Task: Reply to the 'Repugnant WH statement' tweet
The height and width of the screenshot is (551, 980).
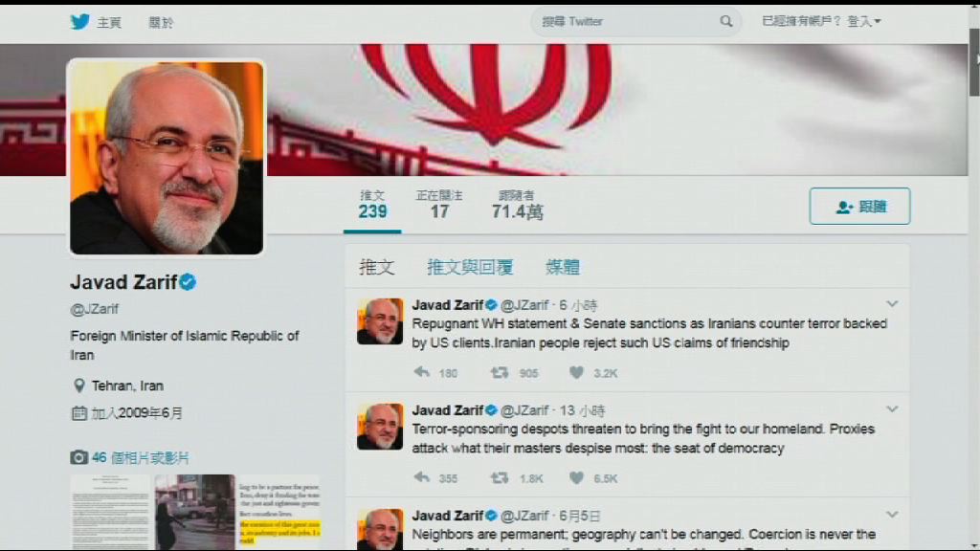Action: (422, 372)
